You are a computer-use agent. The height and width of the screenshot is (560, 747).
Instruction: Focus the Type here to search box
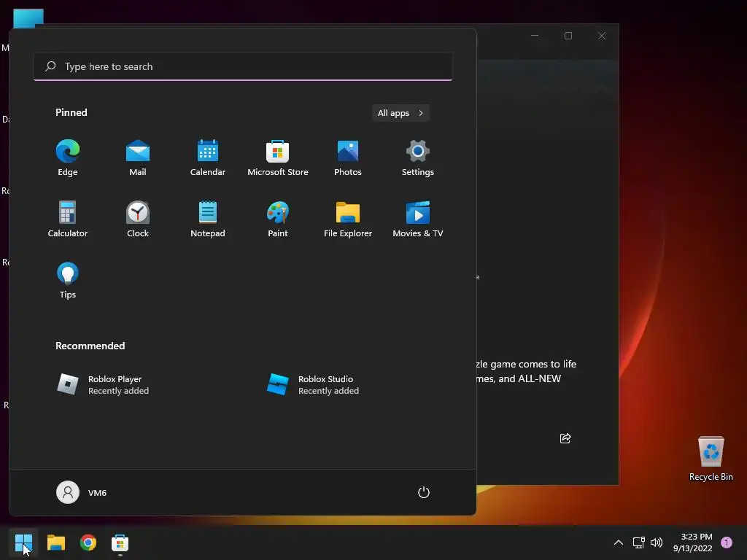click(x=243, y=66)
